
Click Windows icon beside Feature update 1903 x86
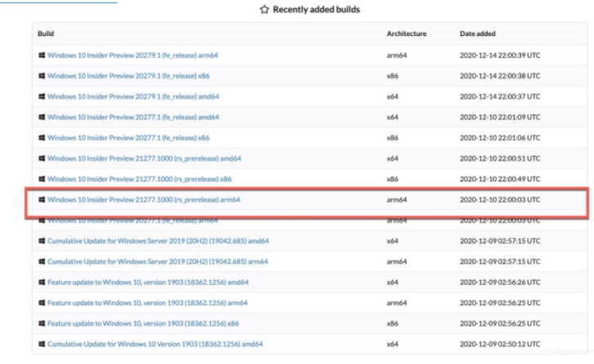(x=42, y=323)
